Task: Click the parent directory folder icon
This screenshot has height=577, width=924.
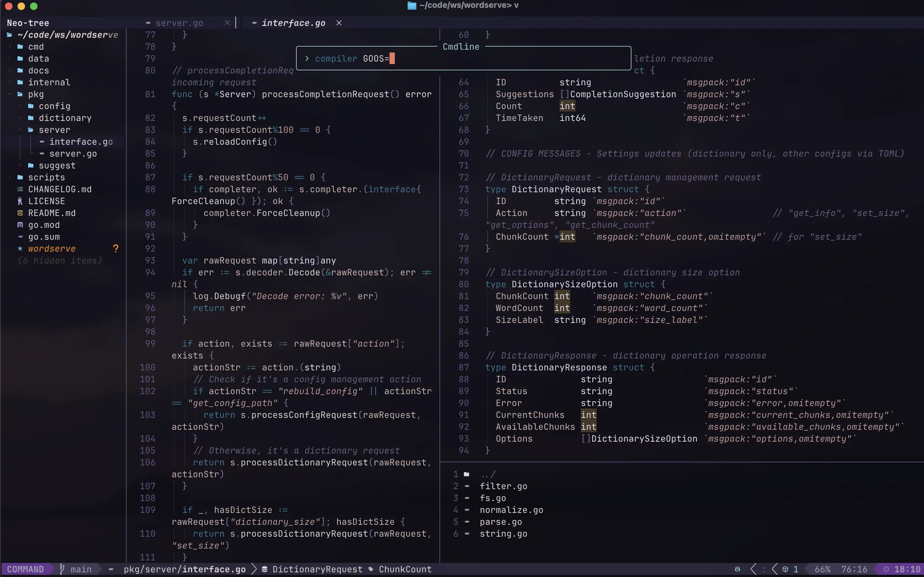Action: click(x=466, y=474)
